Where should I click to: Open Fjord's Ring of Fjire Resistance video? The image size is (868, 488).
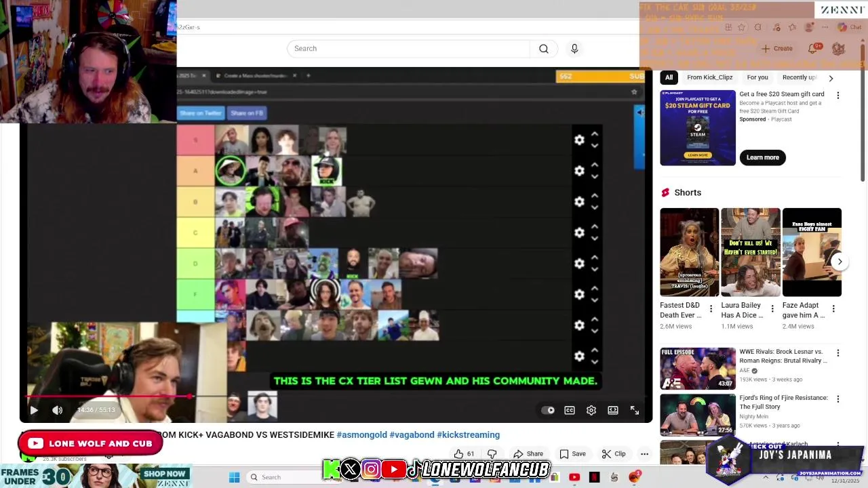point(783,403)
